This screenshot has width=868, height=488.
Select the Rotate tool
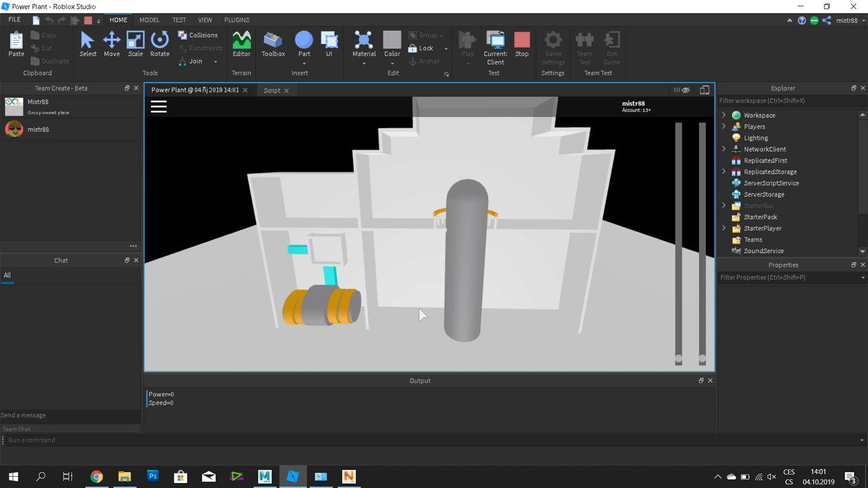(x=160, y=44)
